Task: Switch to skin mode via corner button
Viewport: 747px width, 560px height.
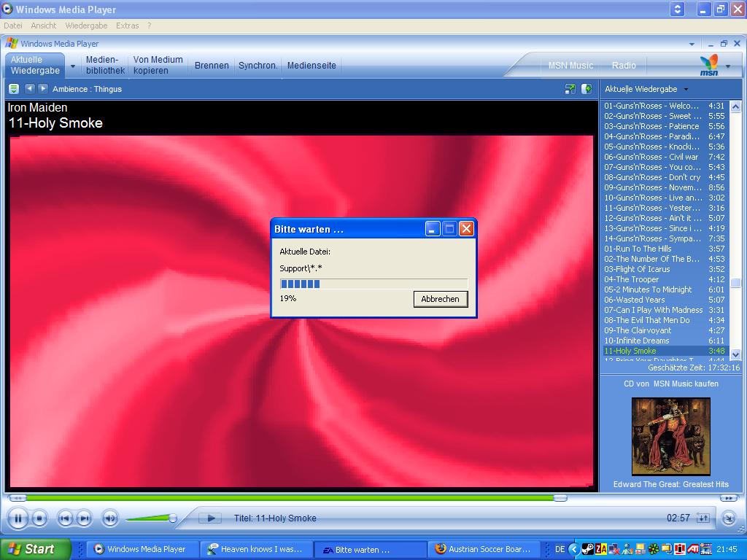Action: coord(729,518)
